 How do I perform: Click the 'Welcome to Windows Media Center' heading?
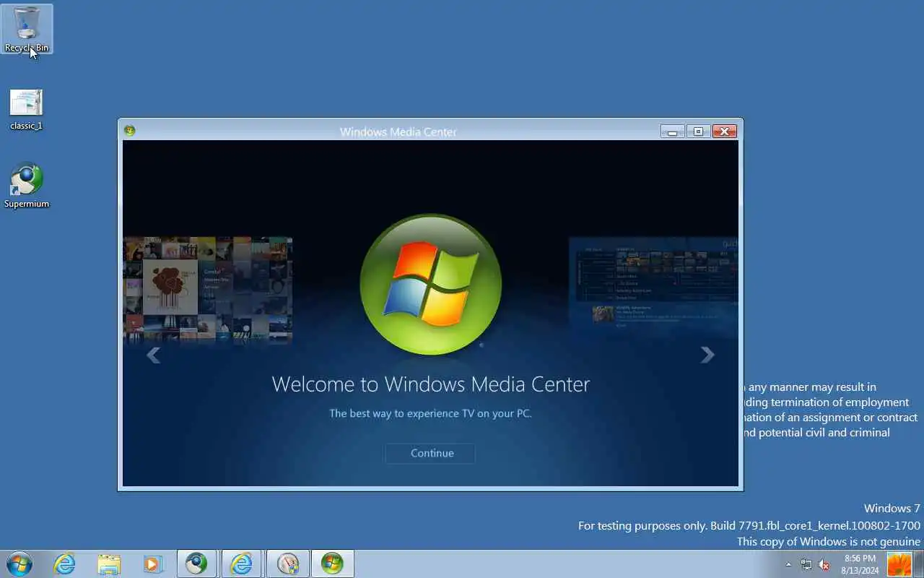(x=430, y=384)
